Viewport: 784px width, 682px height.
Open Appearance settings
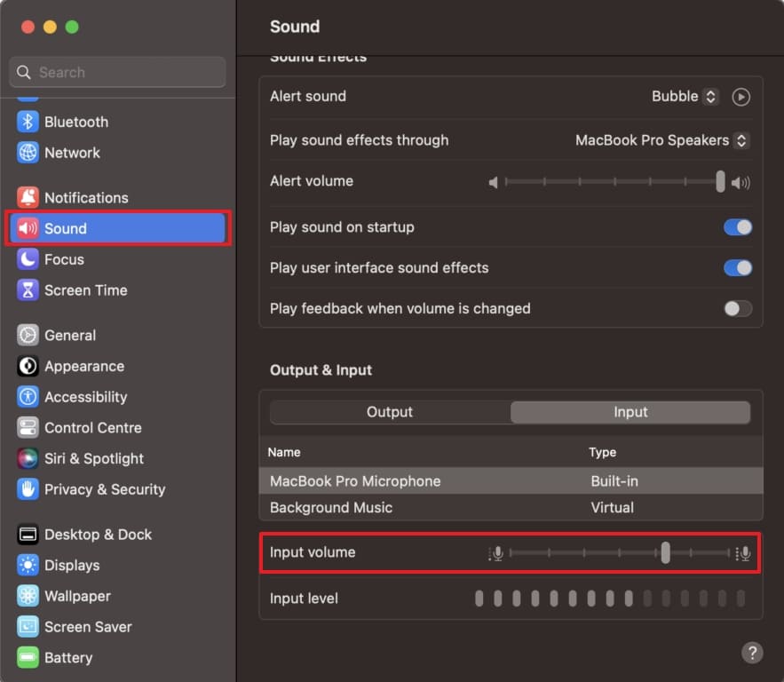[117, 366]
